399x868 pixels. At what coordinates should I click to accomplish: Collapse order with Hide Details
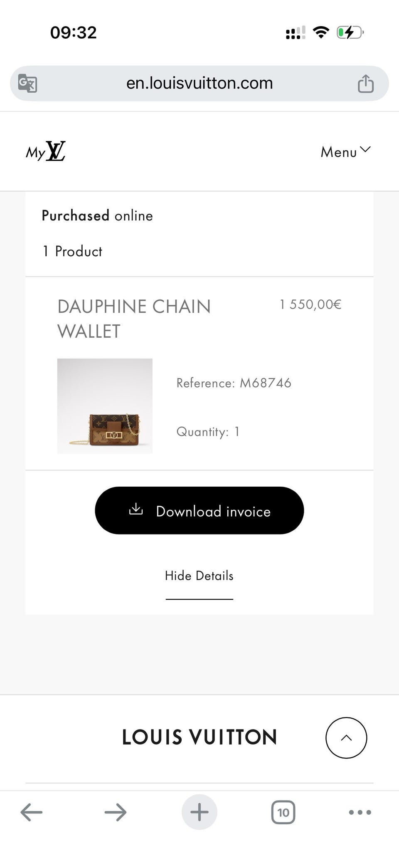pyautogui.click(x=199, y=576)
